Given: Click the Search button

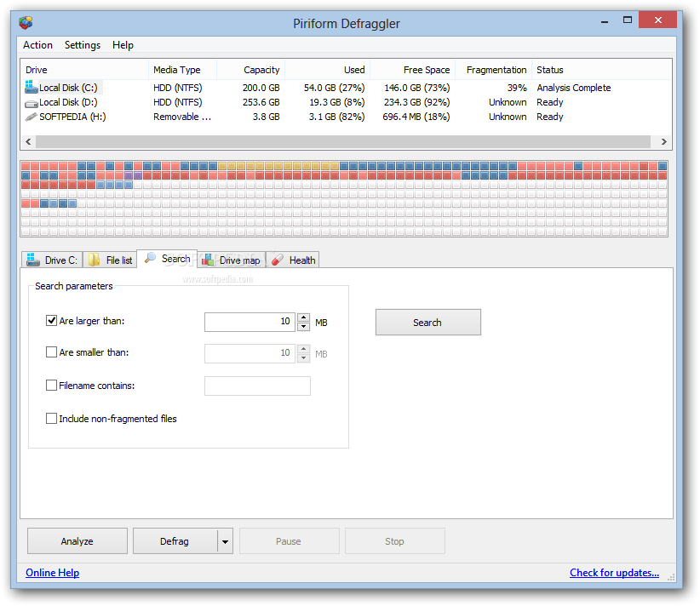Looking at the screenshot, I should (427, 323).
